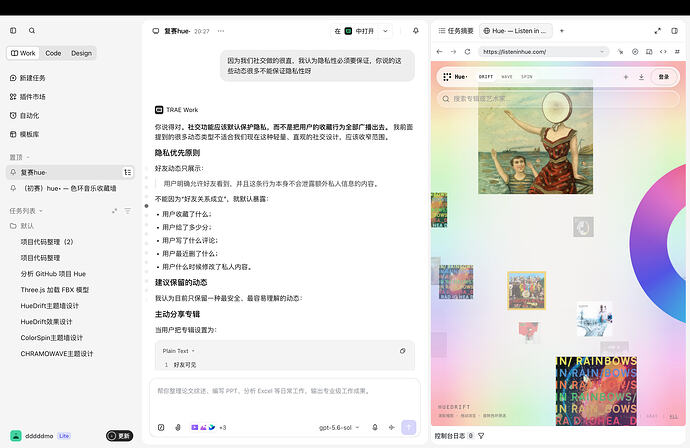
Task: Expand the 默认 folder
Action: [22, 226]
